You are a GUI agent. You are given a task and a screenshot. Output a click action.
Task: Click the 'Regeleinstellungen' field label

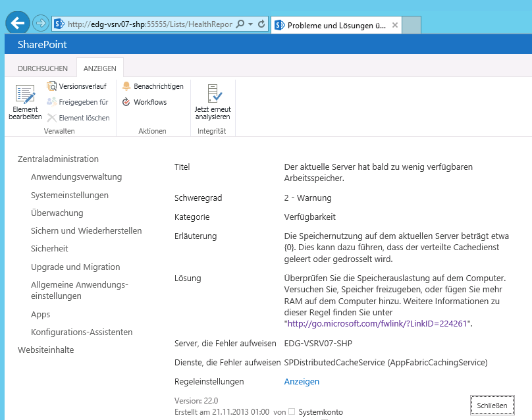coord(209,382)
